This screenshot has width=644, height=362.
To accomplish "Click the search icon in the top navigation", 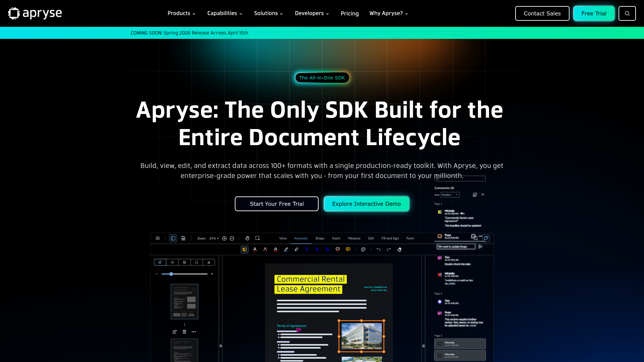I will pos(627,13).
